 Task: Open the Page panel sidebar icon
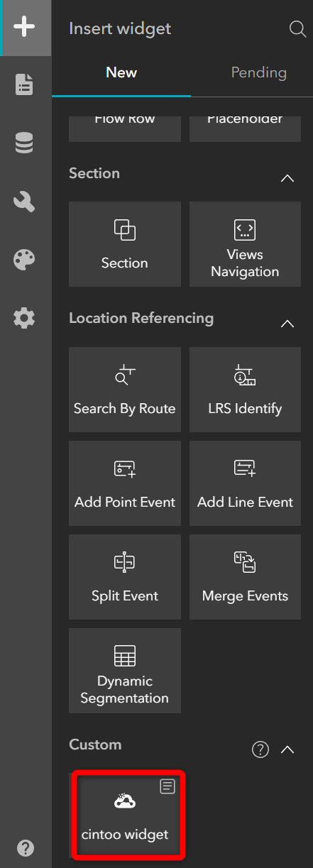25,85
